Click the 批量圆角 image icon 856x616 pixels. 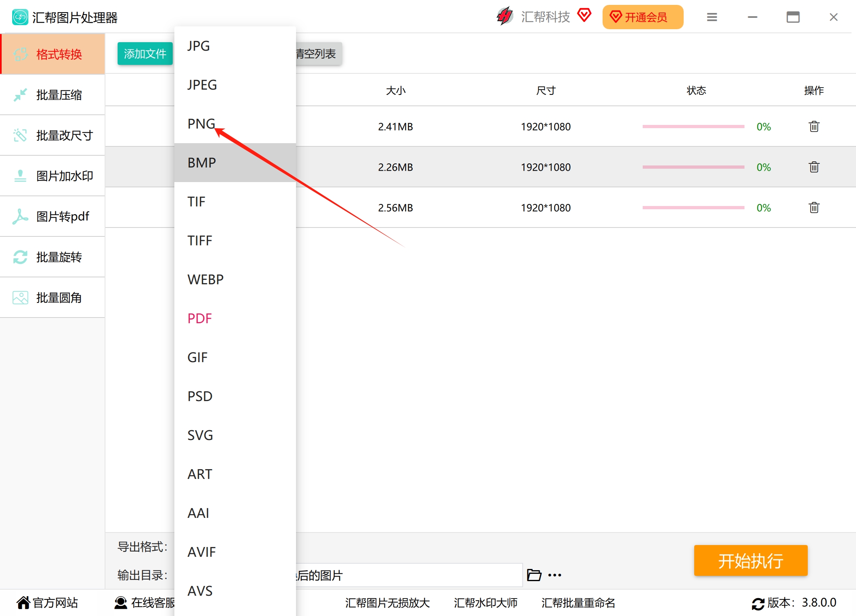[20, 297]
